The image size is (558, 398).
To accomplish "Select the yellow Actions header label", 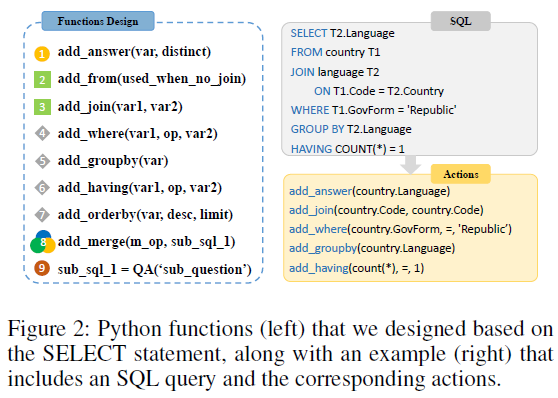I will point(460,174).
